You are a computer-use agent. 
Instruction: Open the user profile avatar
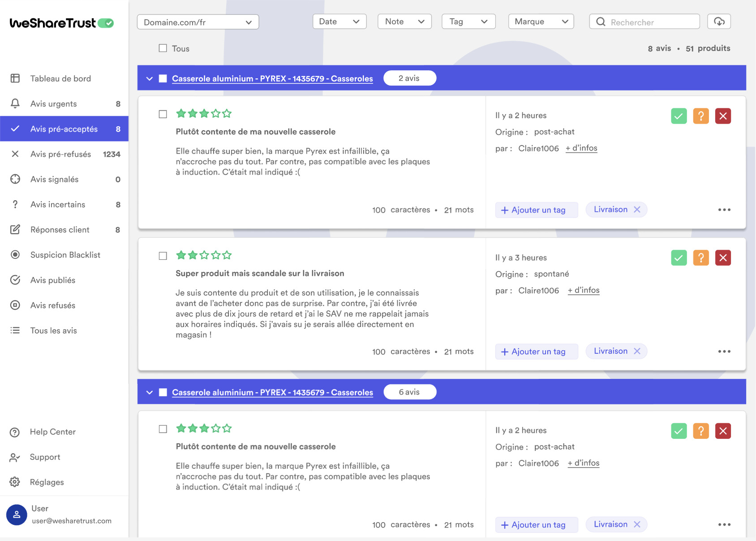(17, 515)
